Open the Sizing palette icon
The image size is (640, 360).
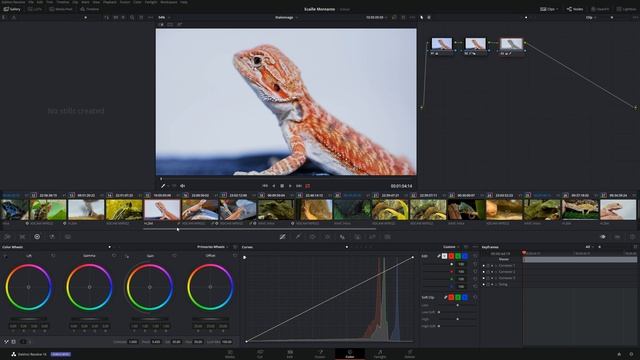[x=372, y=237]
